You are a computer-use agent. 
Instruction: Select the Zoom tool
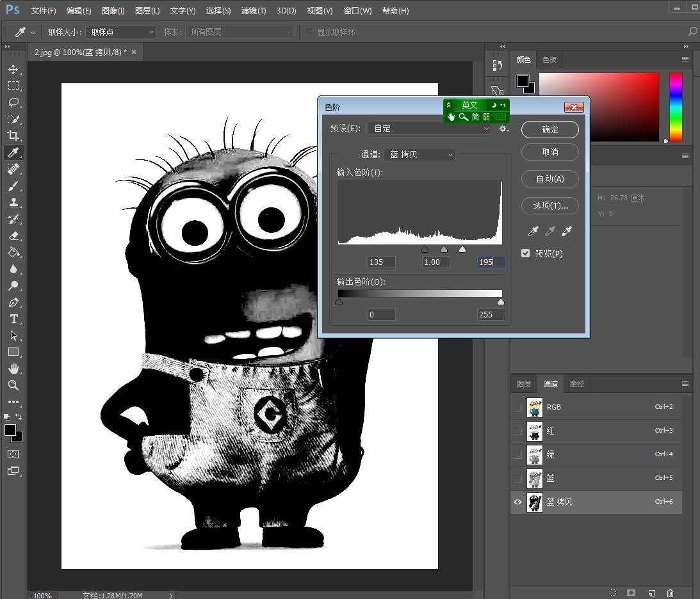13,385
